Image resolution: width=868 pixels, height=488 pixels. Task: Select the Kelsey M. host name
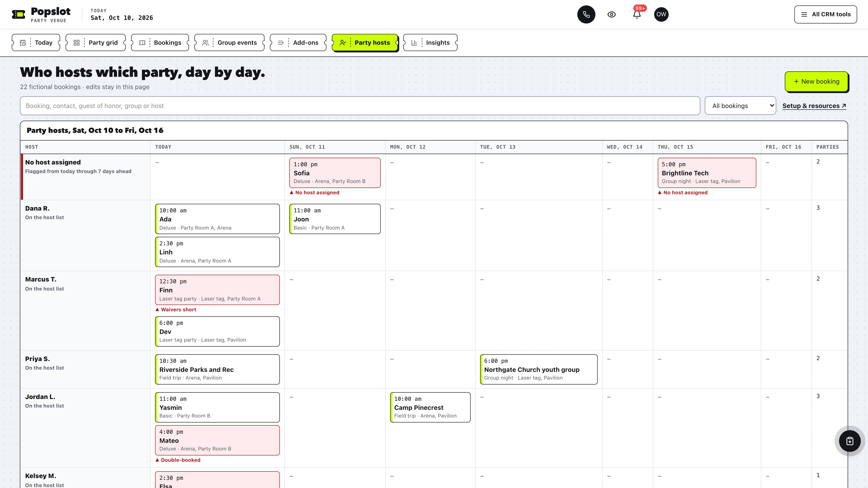pyautogui.click(x=40, y=476)
